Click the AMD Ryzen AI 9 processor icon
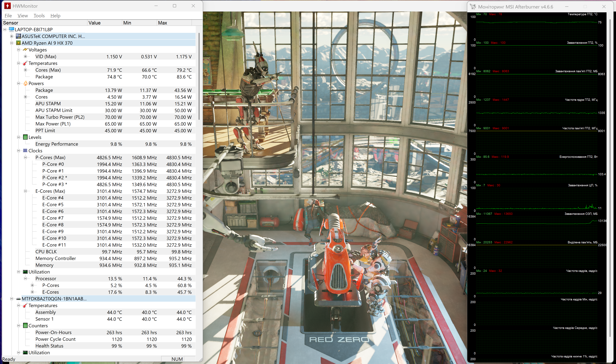The image size is (616, 364). tap(18, 43)
